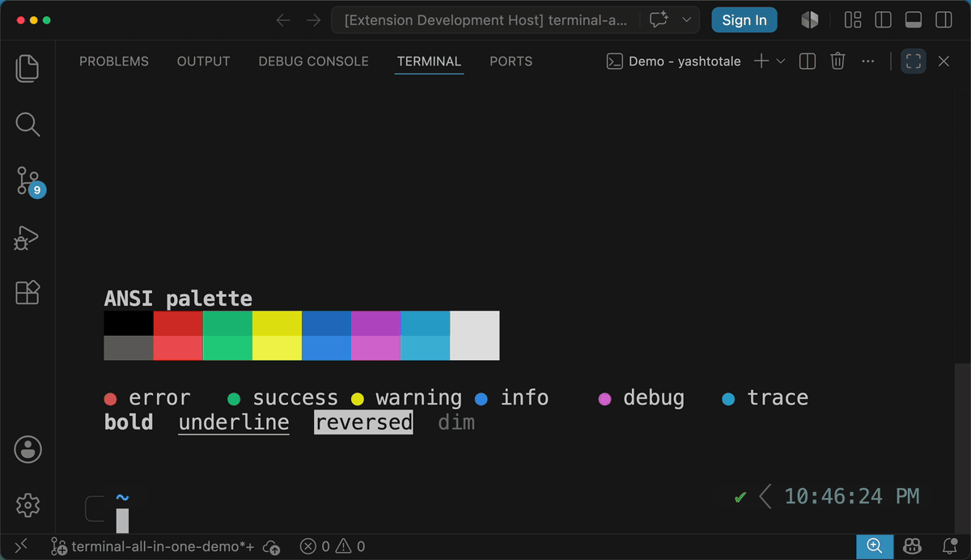Click the "ANSI palette" heading text

click(x=178, y=299)
